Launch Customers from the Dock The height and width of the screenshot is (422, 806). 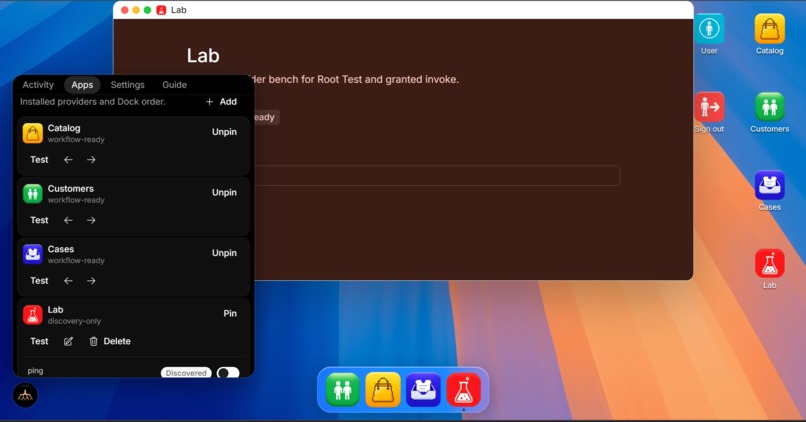point(342,390)
